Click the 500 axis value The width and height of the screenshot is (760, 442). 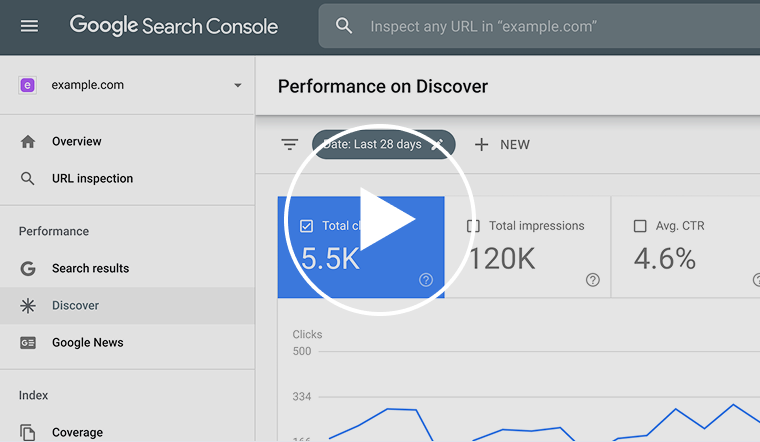tap(301, 351)
